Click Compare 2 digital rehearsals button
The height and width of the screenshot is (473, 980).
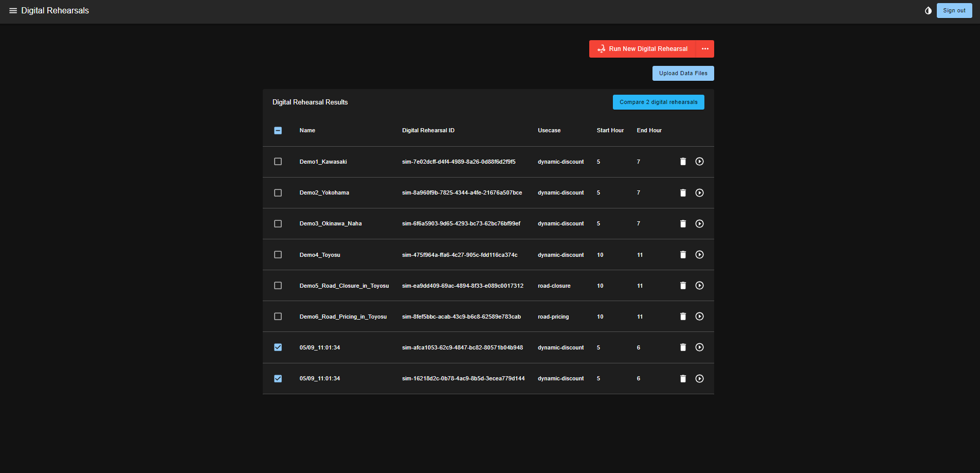point(658,102)
